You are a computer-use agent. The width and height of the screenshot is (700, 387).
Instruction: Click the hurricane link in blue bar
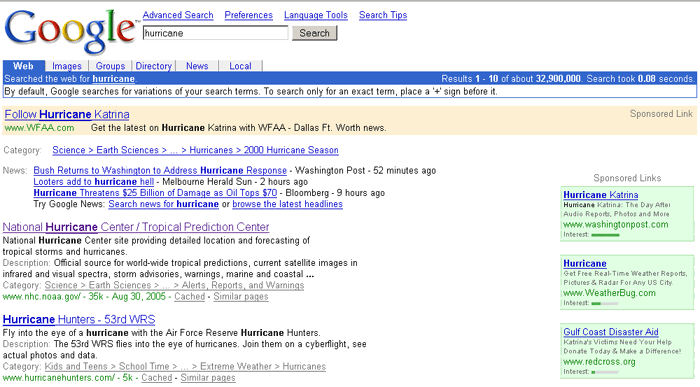pos(113,79)
